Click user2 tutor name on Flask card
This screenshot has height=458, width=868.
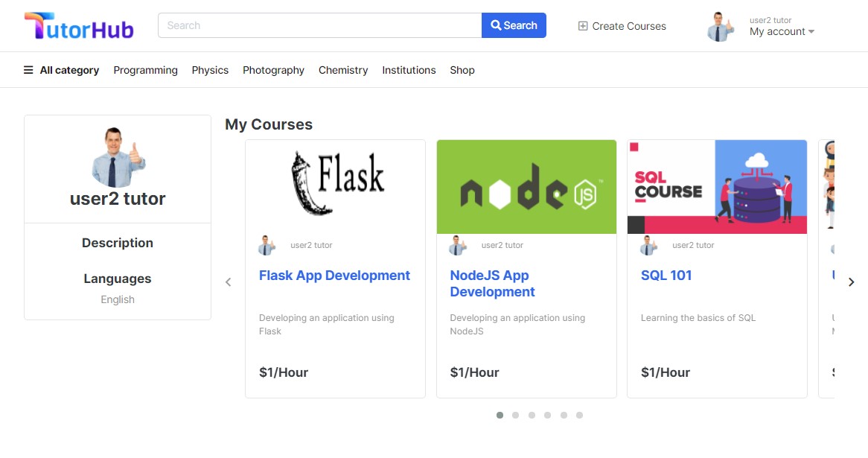pyautogui.click(x=311, y=245)
